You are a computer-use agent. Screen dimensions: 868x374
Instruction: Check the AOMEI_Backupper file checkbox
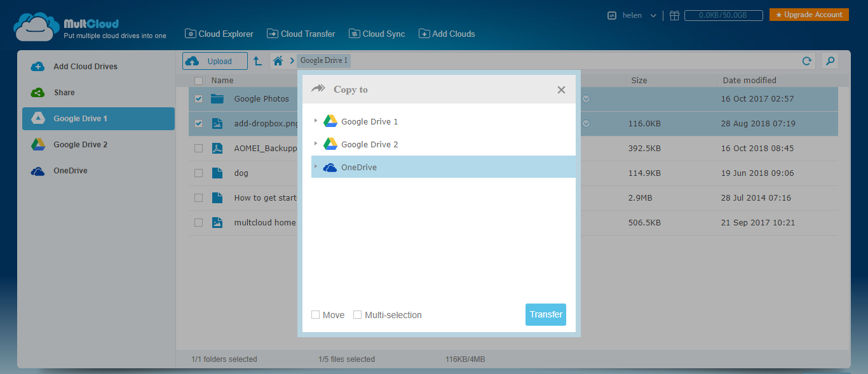click(198, 149)
